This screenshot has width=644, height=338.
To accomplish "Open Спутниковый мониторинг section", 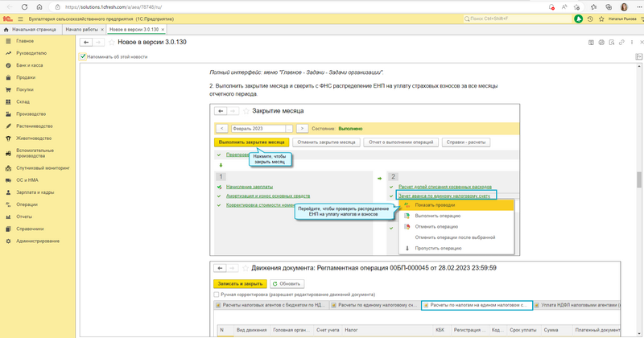I will tap(43, 168).
